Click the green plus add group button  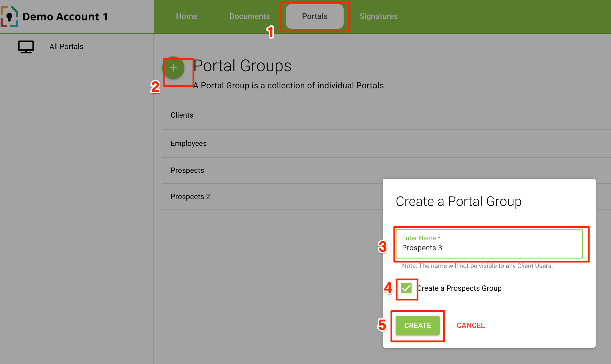[x=173, y=68]
